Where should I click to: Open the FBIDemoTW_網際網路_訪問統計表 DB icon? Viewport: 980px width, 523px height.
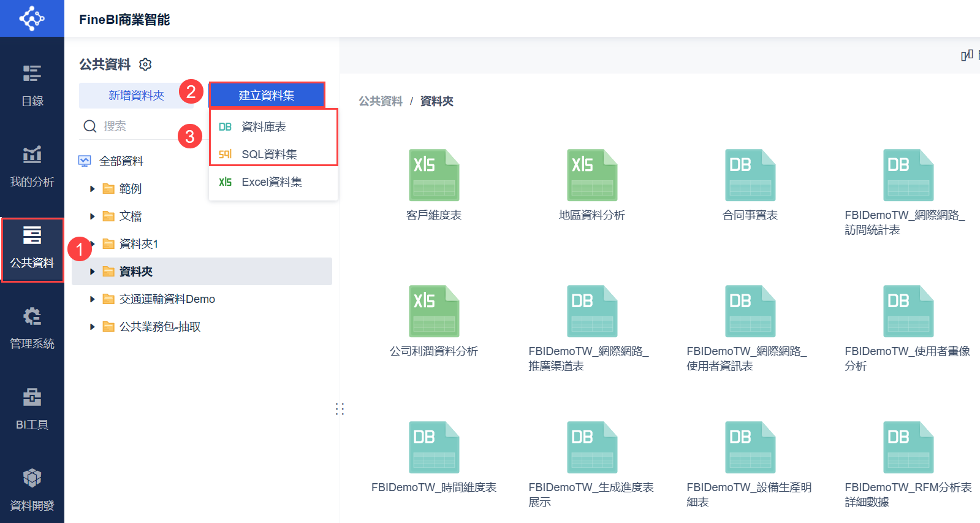[908, 175]
